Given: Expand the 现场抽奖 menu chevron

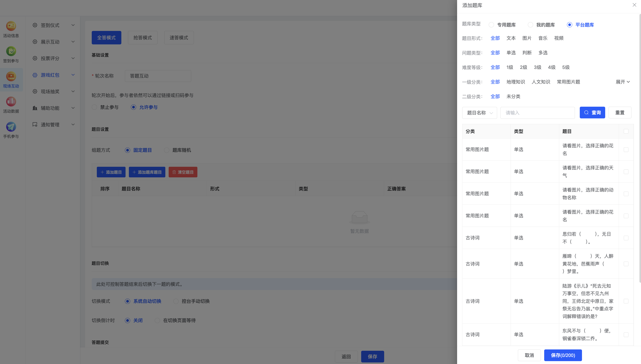Looking at the screenshot, I should pos(73,91).
